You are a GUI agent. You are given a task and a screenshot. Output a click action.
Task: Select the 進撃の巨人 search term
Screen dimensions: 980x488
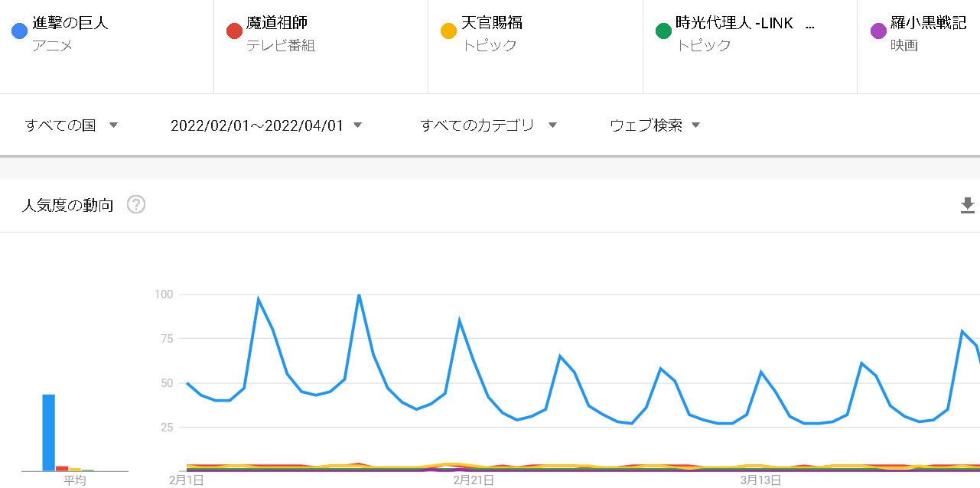[x=70, y=23]
